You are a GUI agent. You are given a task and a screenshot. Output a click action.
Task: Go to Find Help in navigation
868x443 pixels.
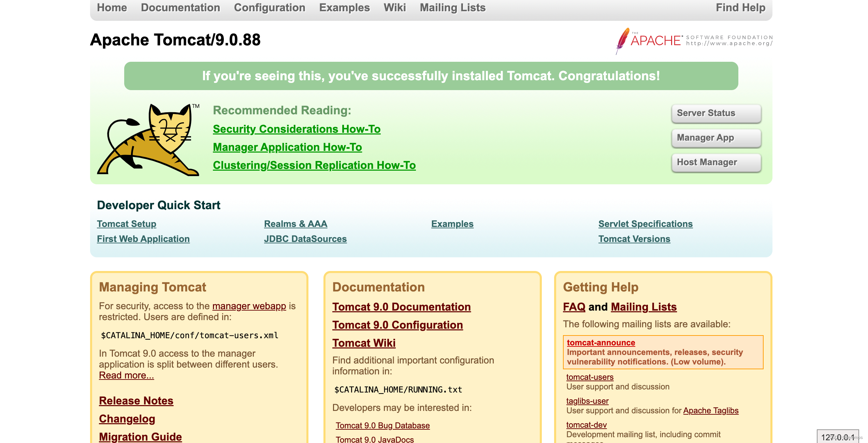pos(740,8)
